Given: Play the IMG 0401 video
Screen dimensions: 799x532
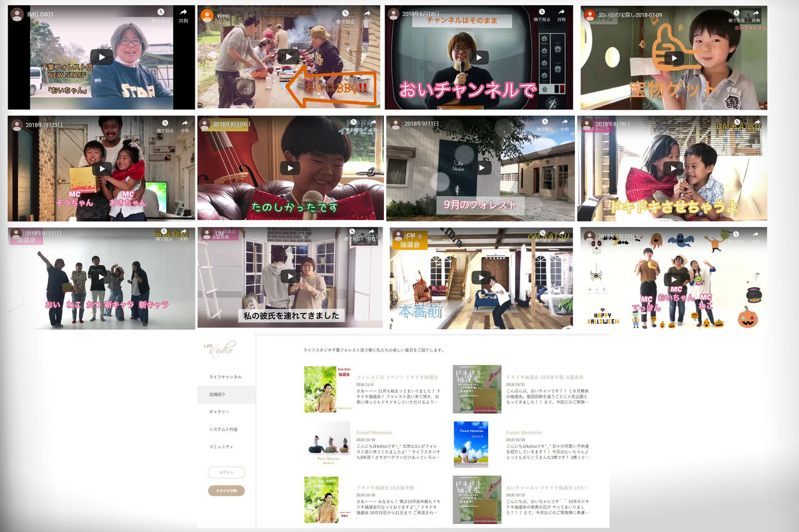Looking at the screenshot, I should [x=102, y=57].
